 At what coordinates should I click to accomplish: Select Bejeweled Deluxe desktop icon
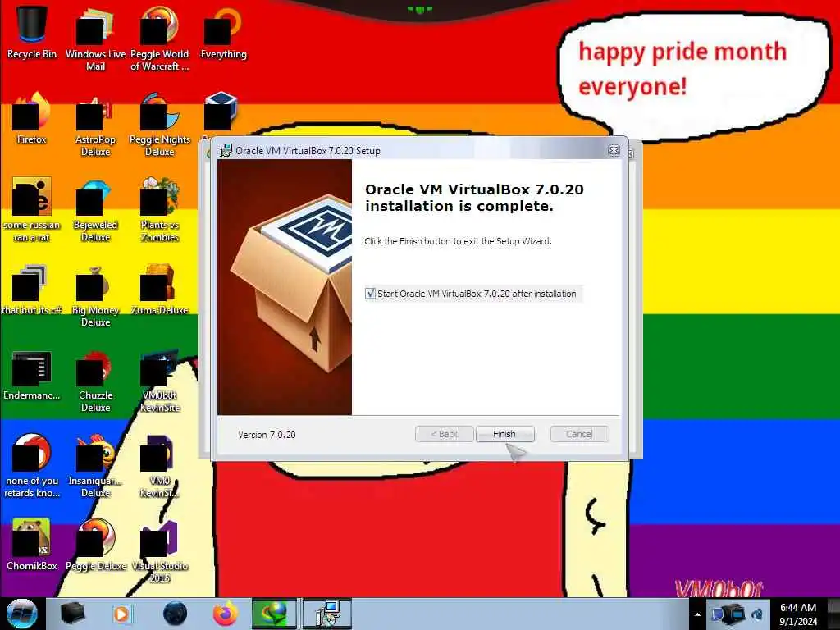coord(95,209)
